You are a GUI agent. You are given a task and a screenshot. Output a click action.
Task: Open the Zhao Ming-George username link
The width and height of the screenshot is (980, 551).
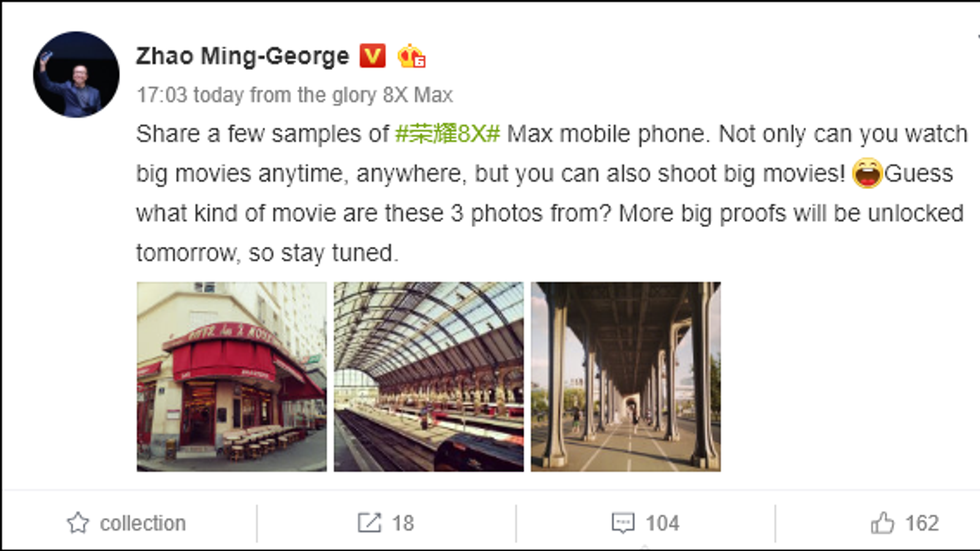[243, 56]
